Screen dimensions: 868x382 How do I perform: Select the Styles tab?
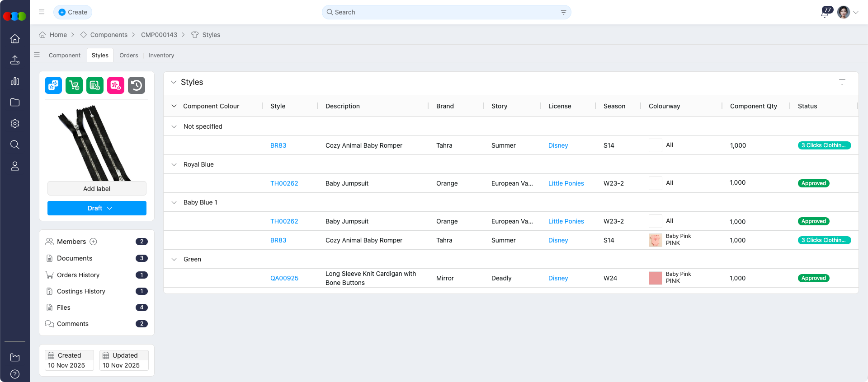coord(100,55)
